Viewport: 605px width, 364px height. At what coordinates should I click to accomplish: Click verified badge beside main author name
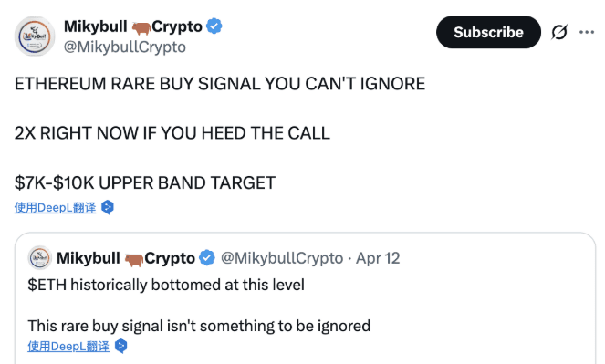214,26
